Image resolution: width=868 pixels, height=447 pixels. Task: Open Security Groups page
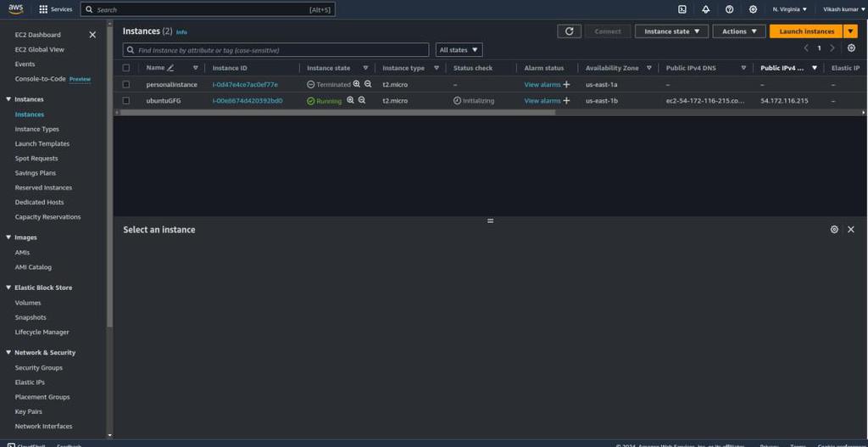pyautogui.click(x=39, y=368)
